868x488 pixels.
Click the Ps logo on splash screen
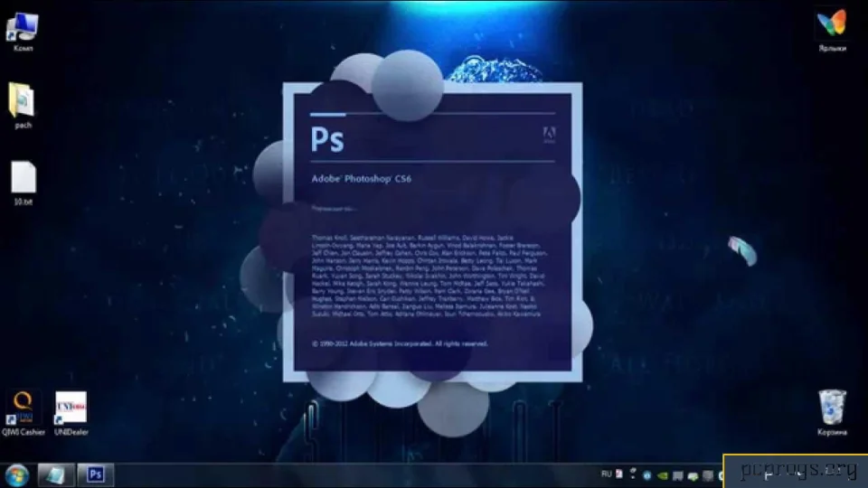pos(327,139)
